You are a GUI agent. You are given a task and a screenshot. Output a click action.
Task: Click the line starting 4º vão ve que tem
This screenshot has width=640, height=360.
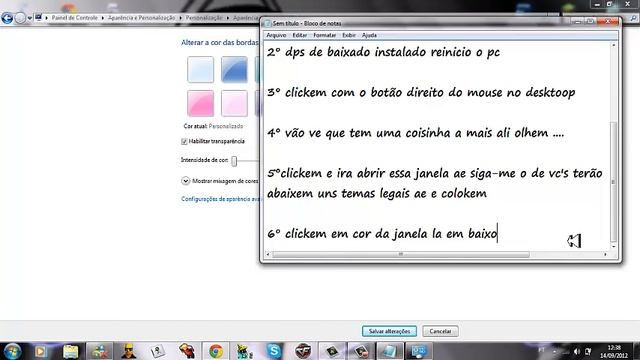(x=416, y=133)
